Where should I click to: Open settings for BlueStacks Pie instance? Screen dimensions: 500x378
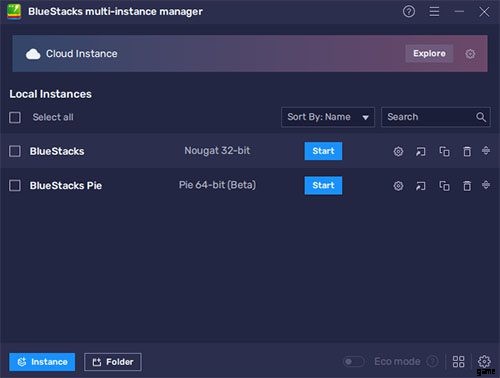coord(398,186)
